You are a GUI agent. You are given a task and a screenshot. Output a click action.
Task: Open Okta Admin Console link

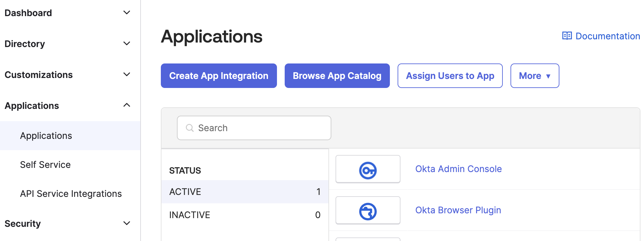458,169
